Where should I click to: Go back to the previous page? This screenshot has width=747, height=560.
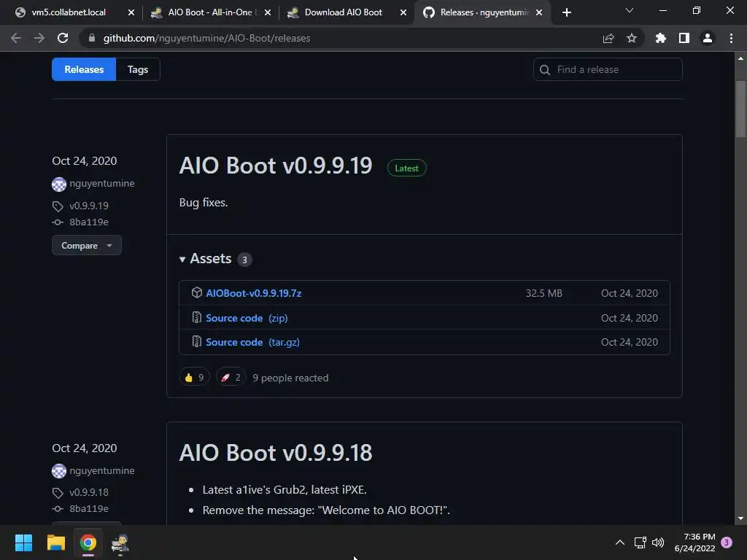pyautogui.click(x=16, y=38)
